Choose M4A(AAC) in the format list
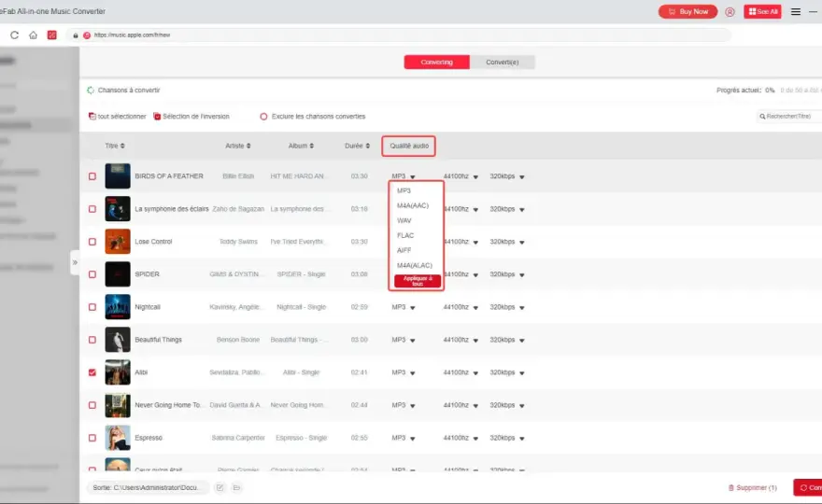The width and height of the screenshot is (822, 504). pos(413,205)
